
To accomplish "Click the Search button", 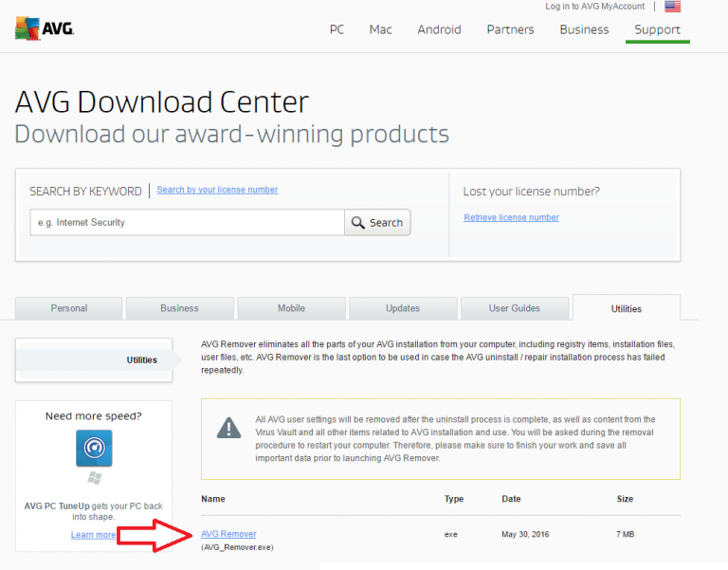I will 377,223.
